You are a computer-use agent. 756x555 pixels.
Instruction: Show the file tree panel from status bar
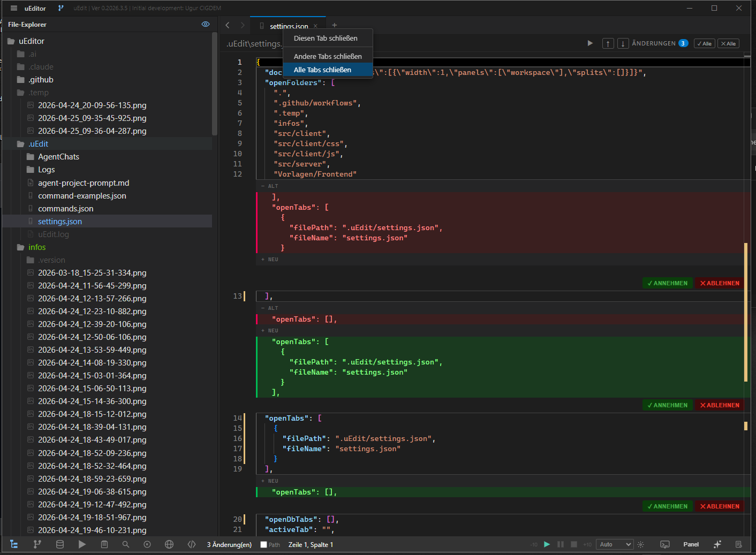(x=14, y=544)
